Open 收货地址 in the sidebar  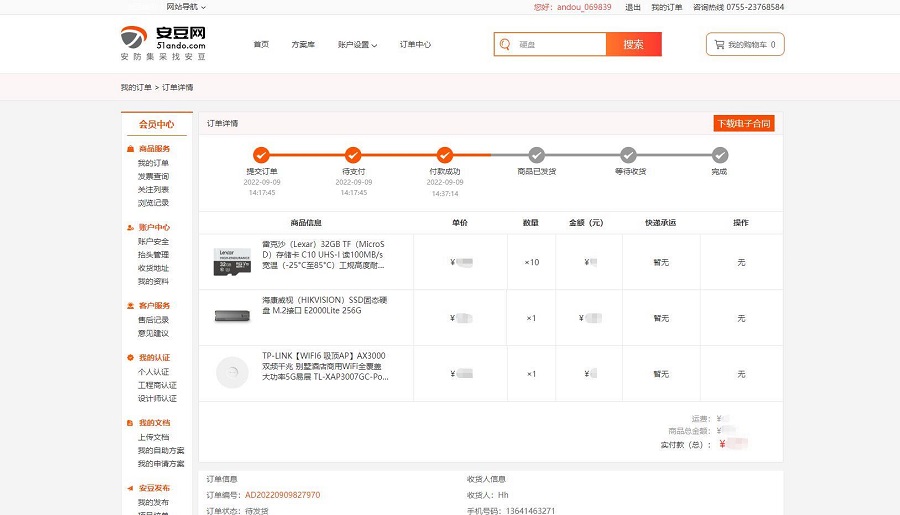pyautogui.click(x=153, y=268)
